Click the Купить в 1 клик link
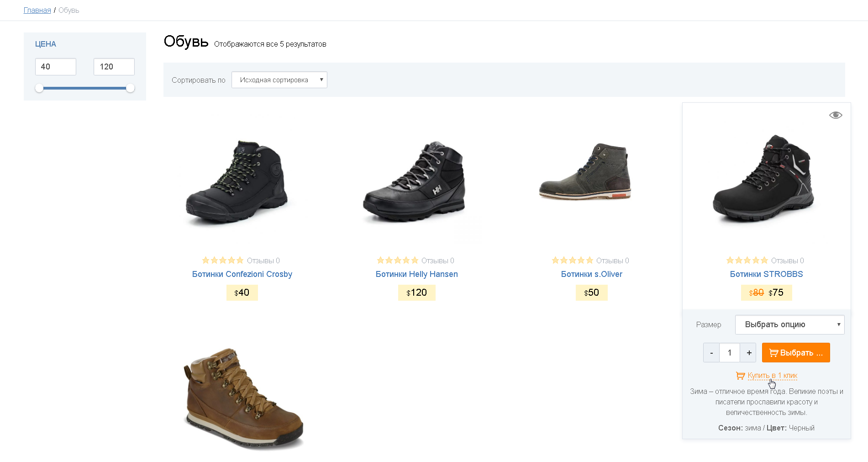 pyautogui.click(x=772, y=376)
